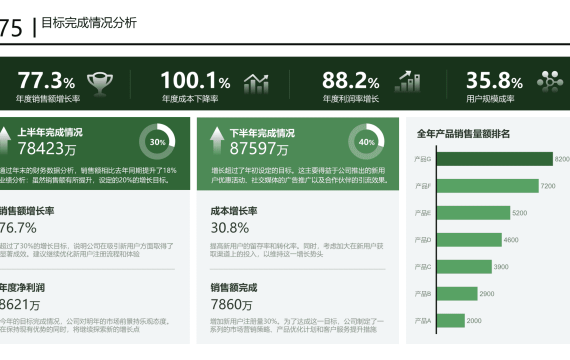Click the 产品B bar valued 2900
Viewport: 570px width, 360px height.
pos(457,293)
